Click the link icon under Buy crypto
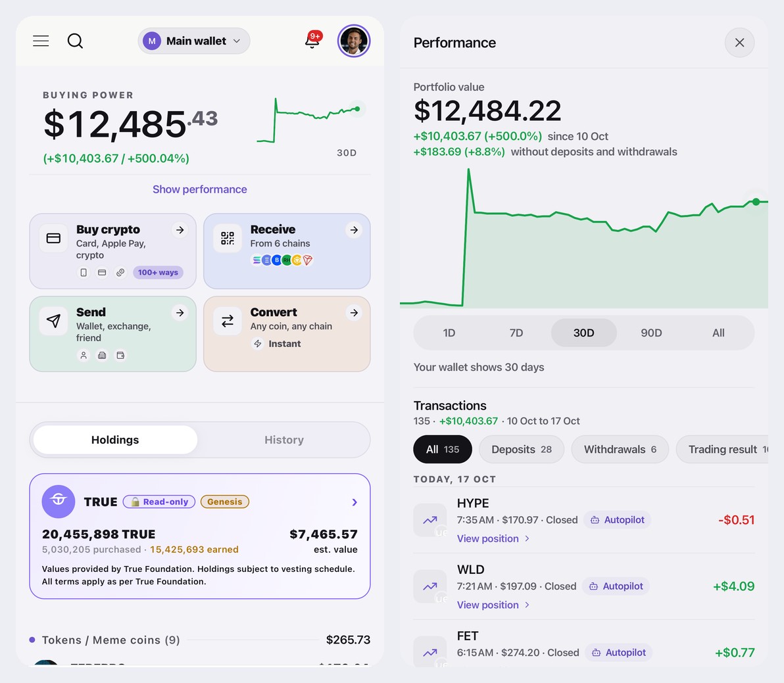 [x=120, y=272]
